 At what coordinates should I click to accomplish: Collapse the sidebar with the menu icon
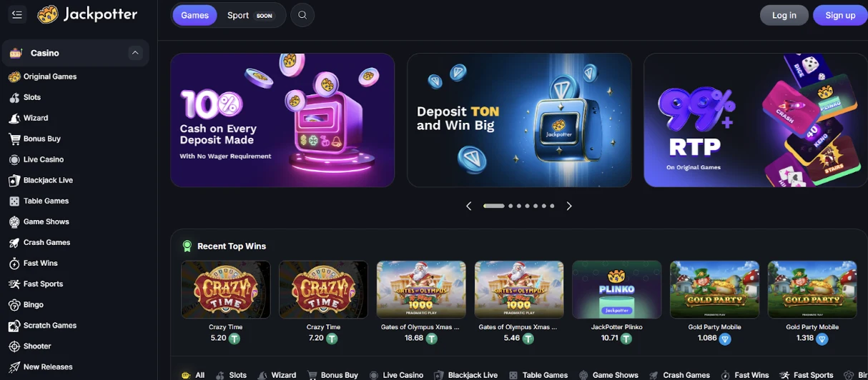tap(17, 15)
